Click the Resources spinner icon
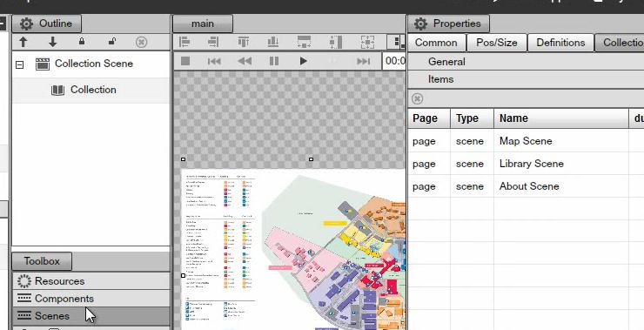 pyautogui.click(x=24, y=281)
